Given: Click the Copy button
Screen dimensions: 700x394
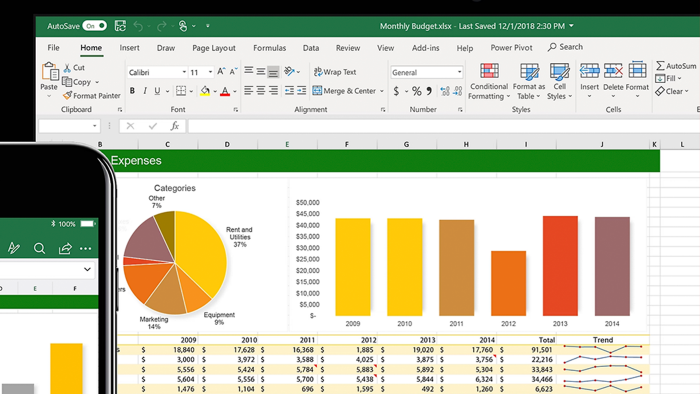Looking at the screenshot, I should (76, 82).
